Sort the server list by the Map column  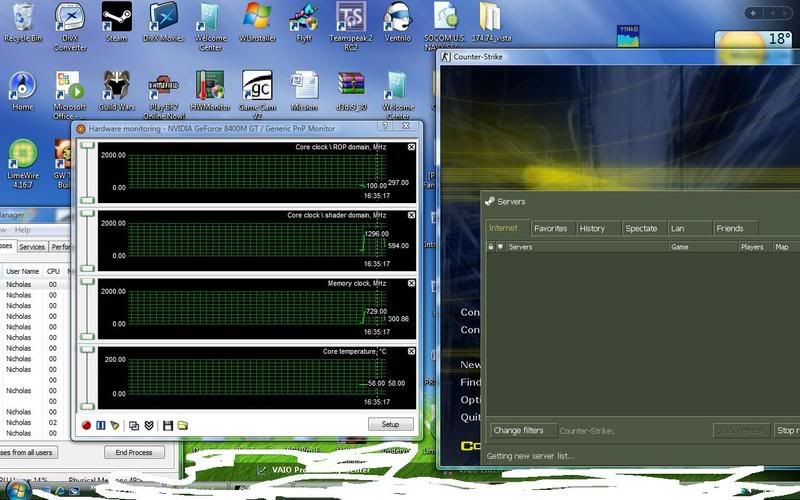coord(786,247)
